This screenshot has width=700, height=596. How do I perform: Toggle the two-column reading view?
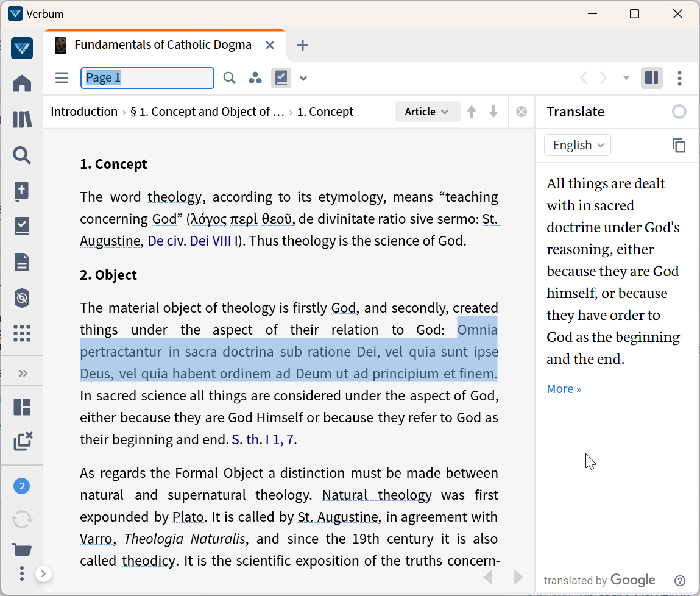coord(651,78)
